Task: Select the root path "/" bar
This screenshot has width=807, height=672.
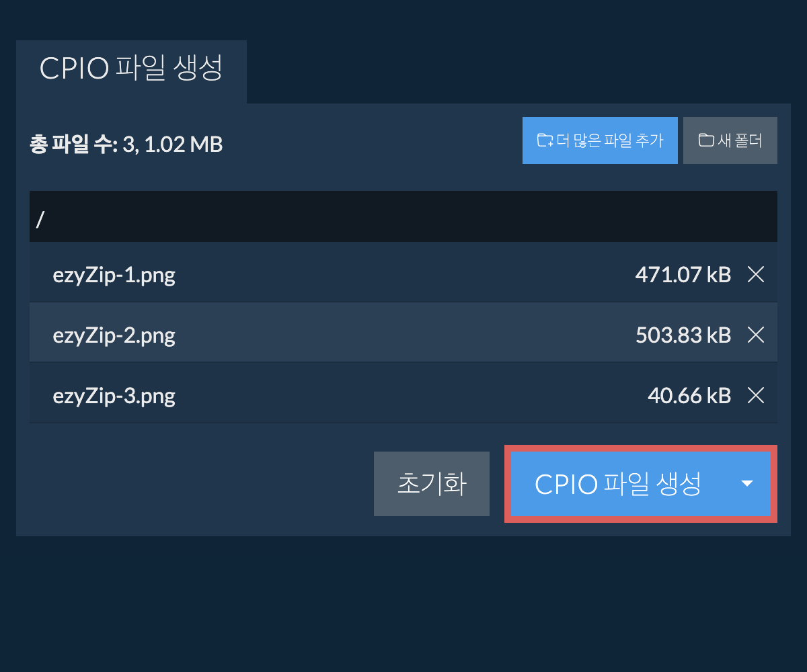Action: (x=403, y=217)
